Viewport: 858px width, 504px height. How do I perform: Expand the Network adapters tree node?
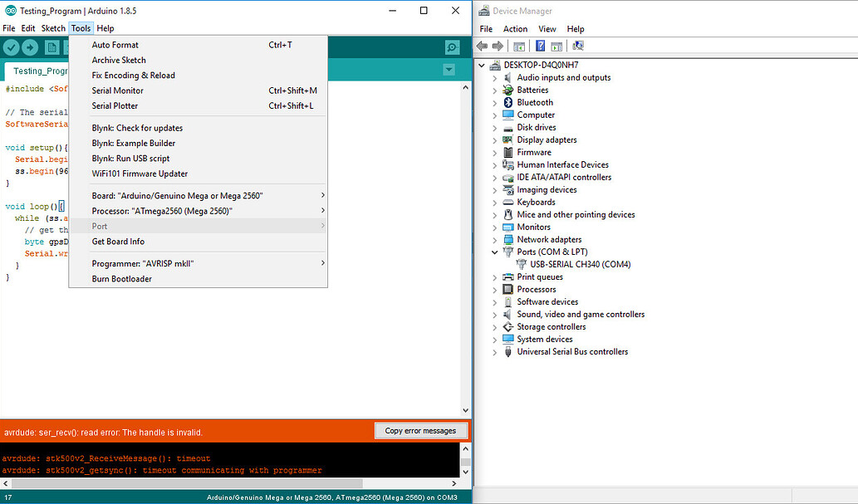(x=494, y=239)
